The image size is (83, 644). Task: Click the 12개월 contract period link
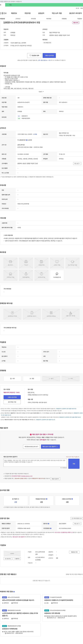coord(35,134)
